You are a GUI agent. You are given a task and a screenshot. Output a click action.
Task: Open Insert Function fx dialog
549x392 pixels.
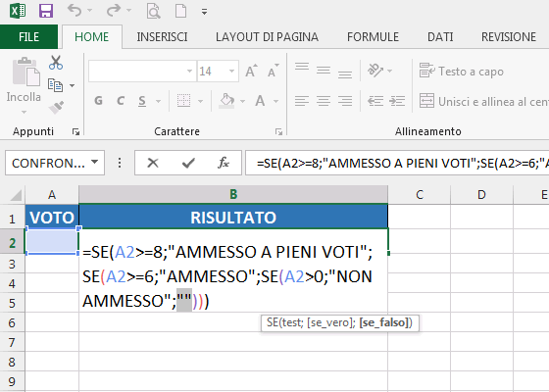coord(224,163)
